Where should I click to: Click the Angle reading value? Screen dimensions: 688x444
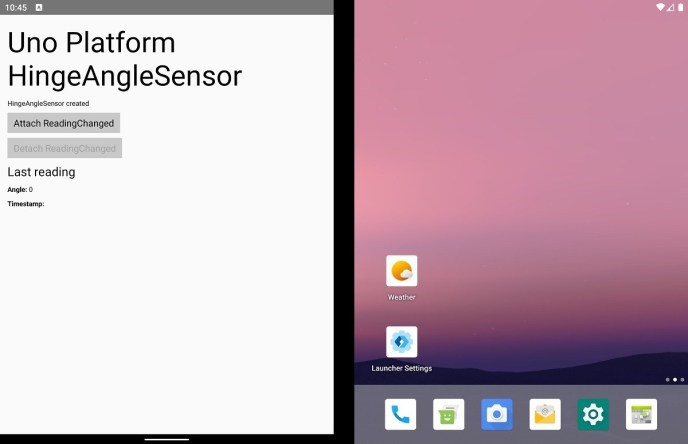pos(31,190)
